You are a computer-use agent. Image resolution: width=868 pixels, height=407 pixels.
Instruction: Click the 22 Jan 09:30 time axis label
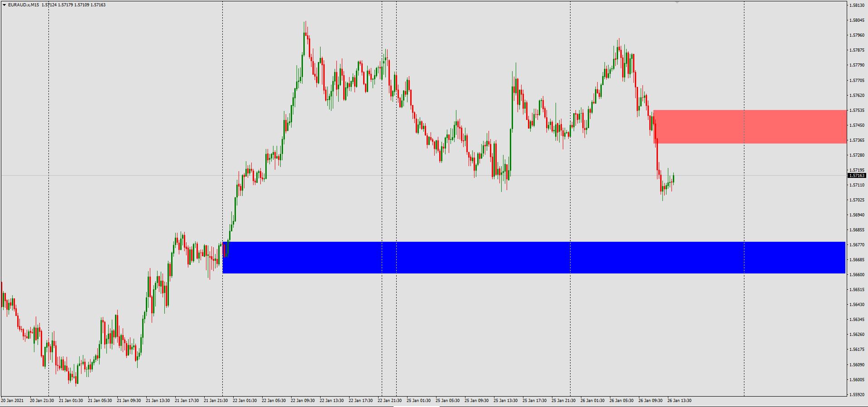coord(303,401)
